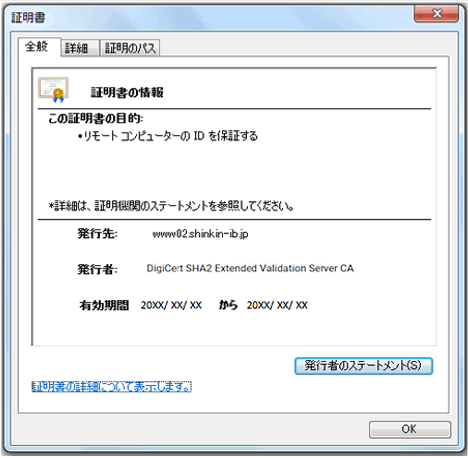This screenshot has height=458, width=468.
Task: Select the DigiCert SHA2 issuer name text
Action: click(x=250, y=268)
